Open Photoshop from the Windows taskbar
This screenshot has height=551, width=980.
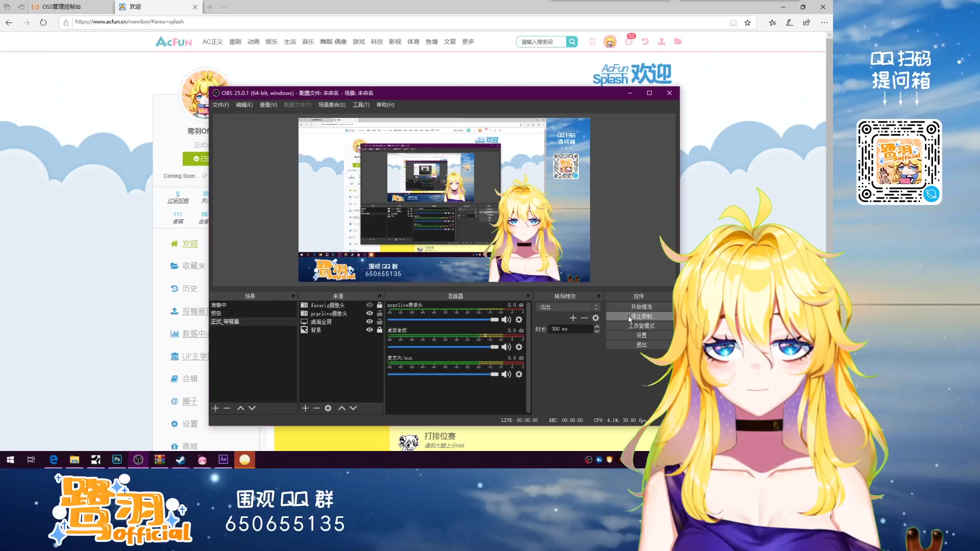point(117,460)
